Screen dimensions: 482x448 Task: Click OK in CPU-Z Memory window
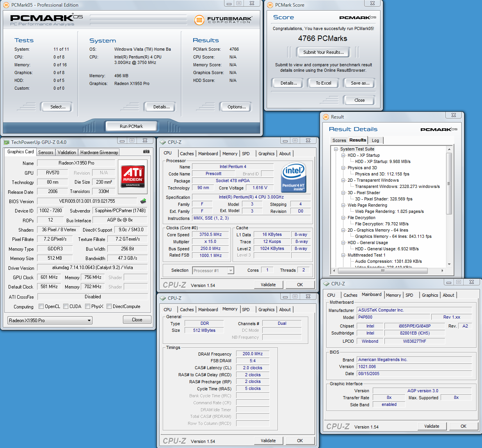[x=300, y=441]
